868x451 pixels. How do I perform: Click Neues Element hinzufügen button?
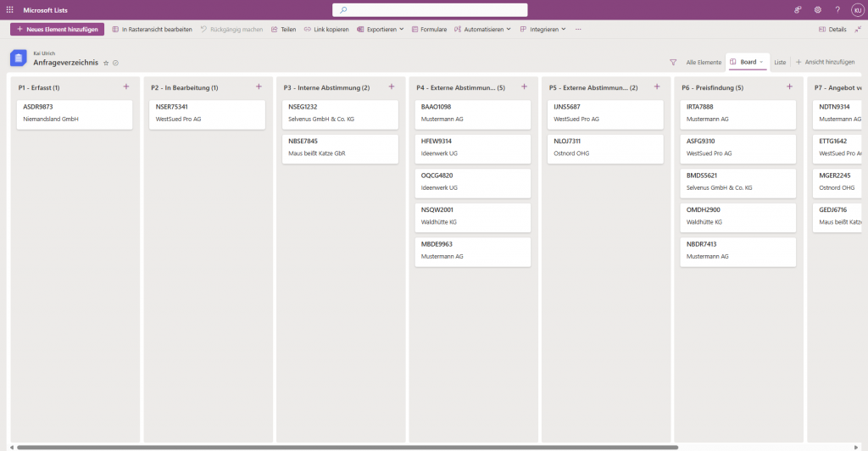pos(57,29)
